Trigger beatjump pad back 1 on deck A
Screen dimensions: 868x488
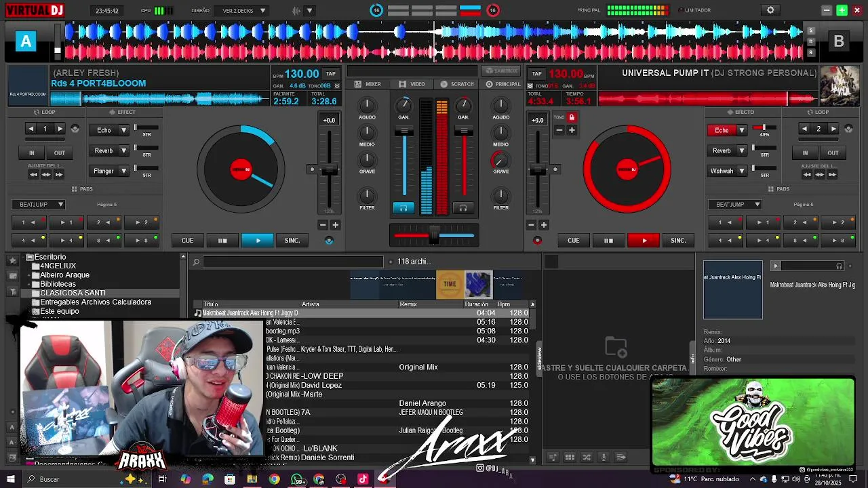[x=28, y=222]
